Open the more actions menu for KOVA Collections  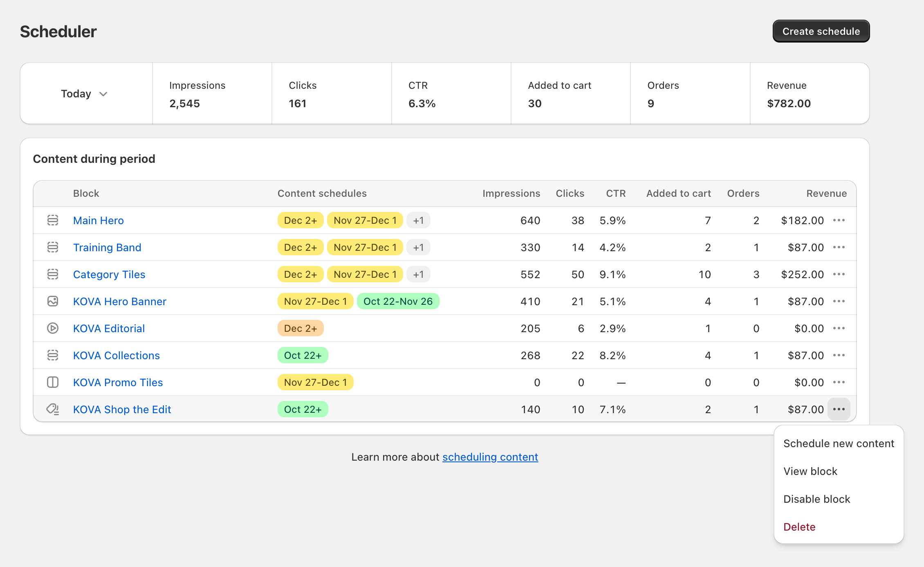pos(839,355)
